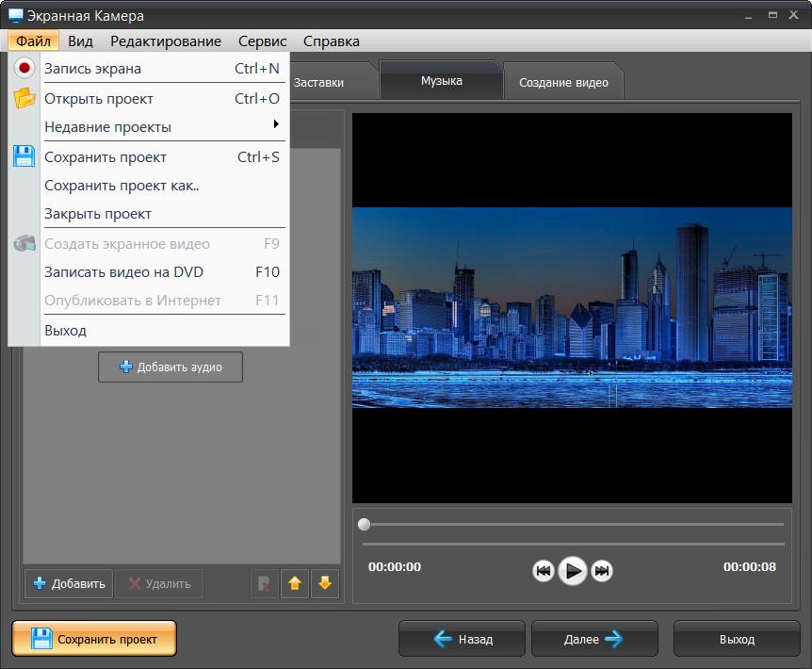Switch to the Создание видео tab
Viewport: 812px width, 669px height.
(x=563, y=82)
